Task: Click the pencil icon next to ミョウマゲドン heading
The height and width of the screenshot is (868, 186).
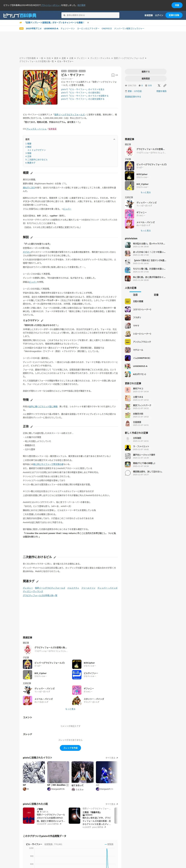Action: click(42, 320)
